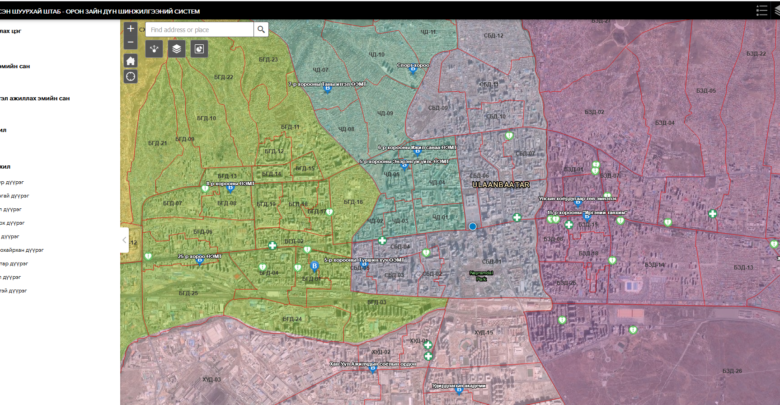Click the Home default extent button
780x405 pixels.
click(x=130, y=61)
